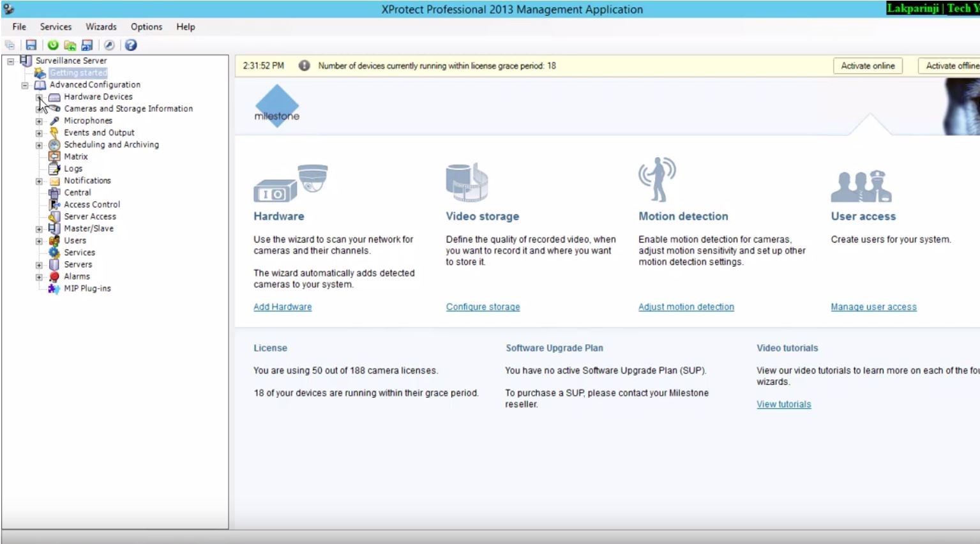The height and width of the screenshot is (544, 980).
Task: Click the export configuration backup toolbar icon
Action: pyautogui.click(x=87, y=45)
